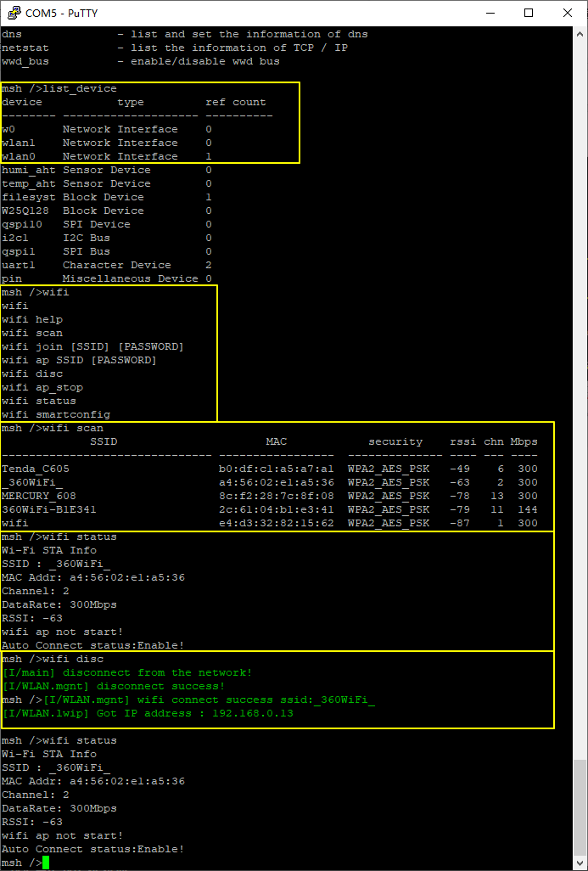Click the 'netstat' command description line
This screenshot has width=588, height=871.
pos(175,48)
